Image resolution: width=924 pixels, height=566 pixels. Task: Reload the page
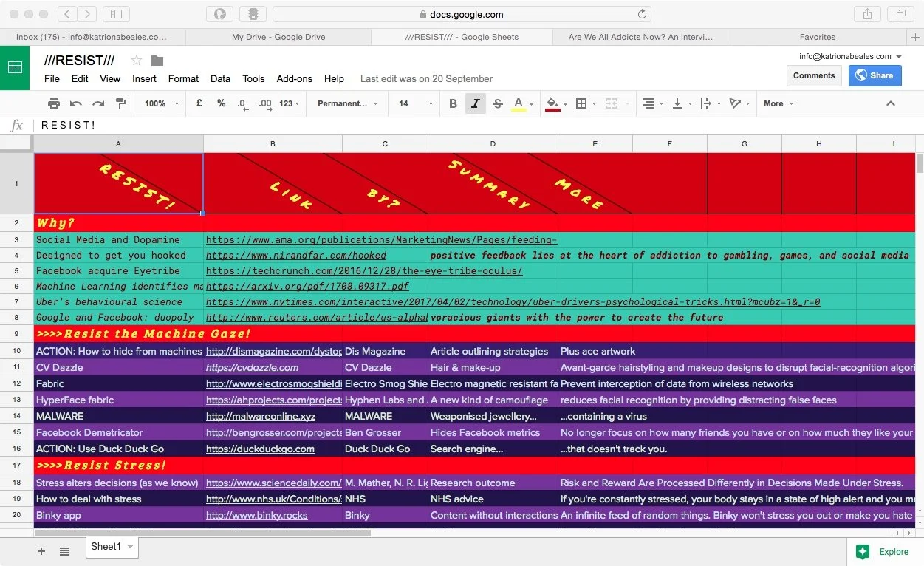point(642,14)
